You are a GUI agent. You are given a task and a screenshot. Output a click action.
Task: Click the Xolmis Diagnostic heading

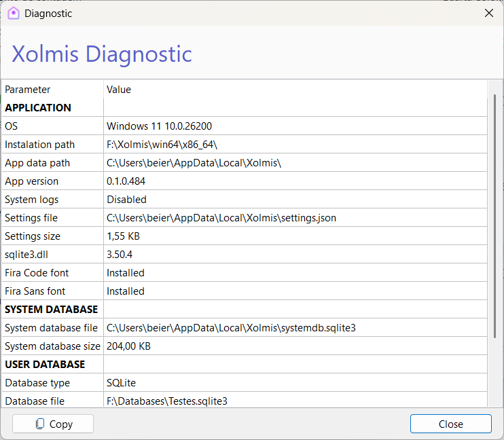pos(102,54)
